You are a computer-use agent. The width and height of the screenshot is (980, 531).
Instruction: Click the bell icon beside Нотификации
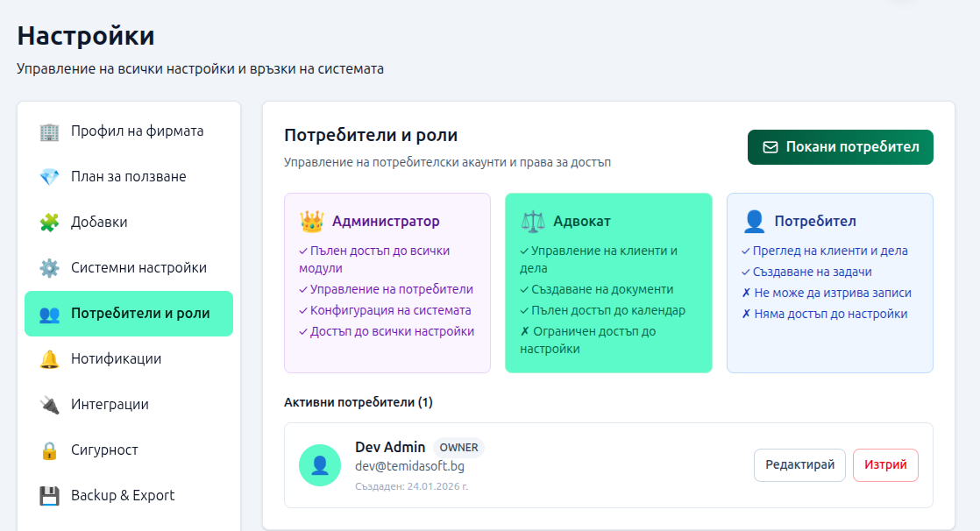coord(49,359)
